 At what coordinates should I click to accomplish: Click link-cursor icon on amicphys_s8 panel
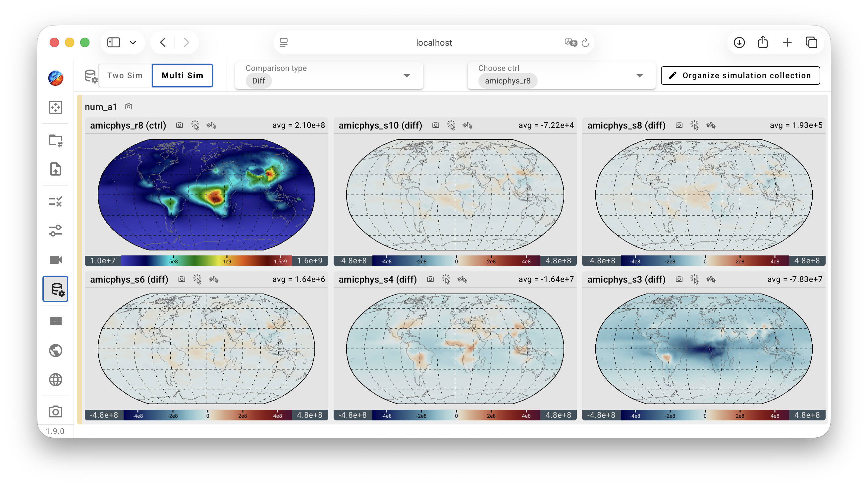click(x=711, y=125)
